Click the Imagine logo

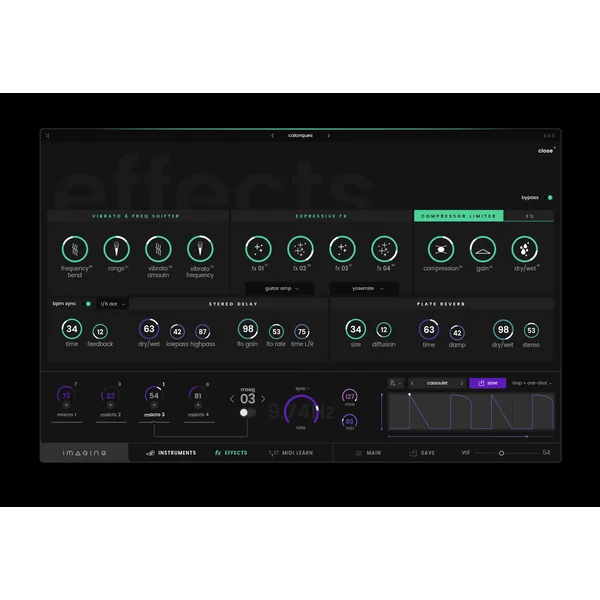coord(85,453)
